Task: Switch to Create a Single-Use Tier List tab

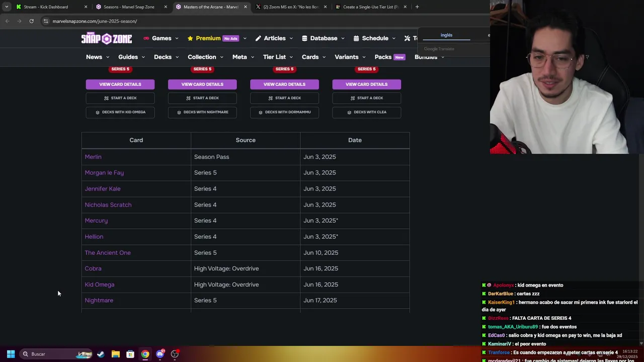Action: pos(371,7)
